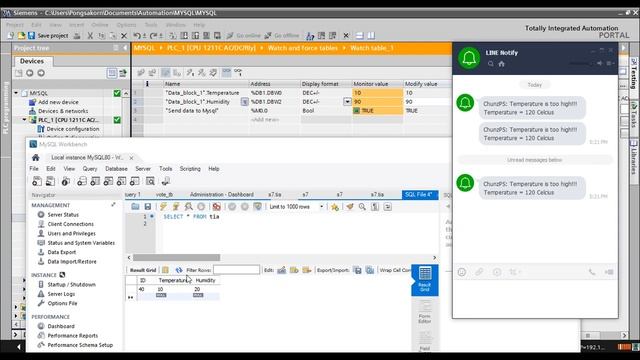
Task: Click accessible devices icon in TIA toolbar
Action: 310,36
